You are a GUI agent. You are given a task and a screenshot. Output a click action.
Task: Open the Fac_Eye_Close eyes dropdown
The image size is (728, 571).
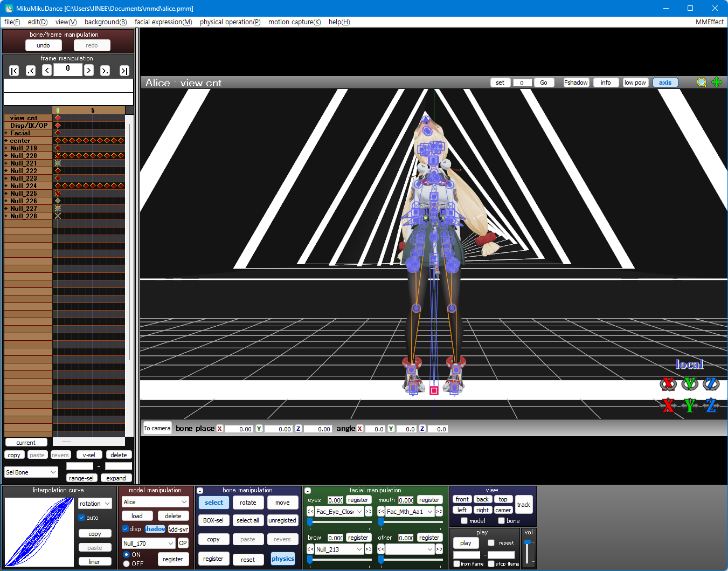click(339, 511)
